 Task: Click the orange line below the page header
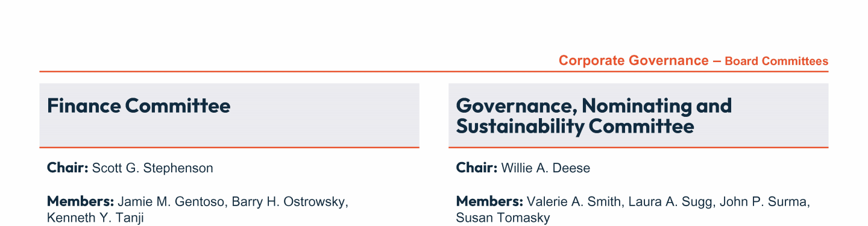tap(434, 72)
